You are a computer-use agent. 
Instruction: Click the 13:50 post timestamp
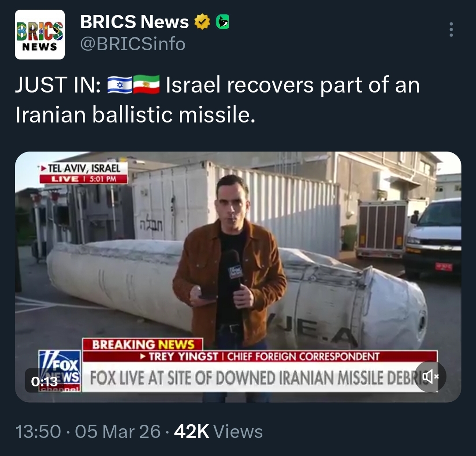click(38, 431)
